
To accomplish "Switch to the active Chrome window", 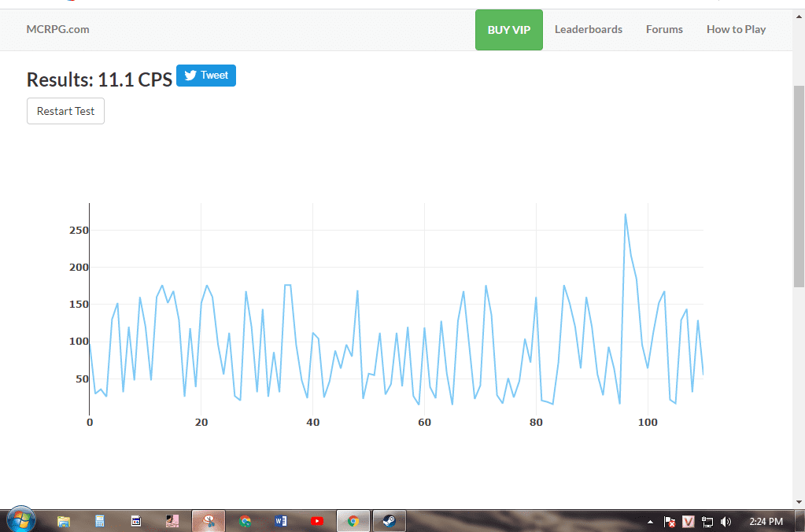I will pos(353,521).
